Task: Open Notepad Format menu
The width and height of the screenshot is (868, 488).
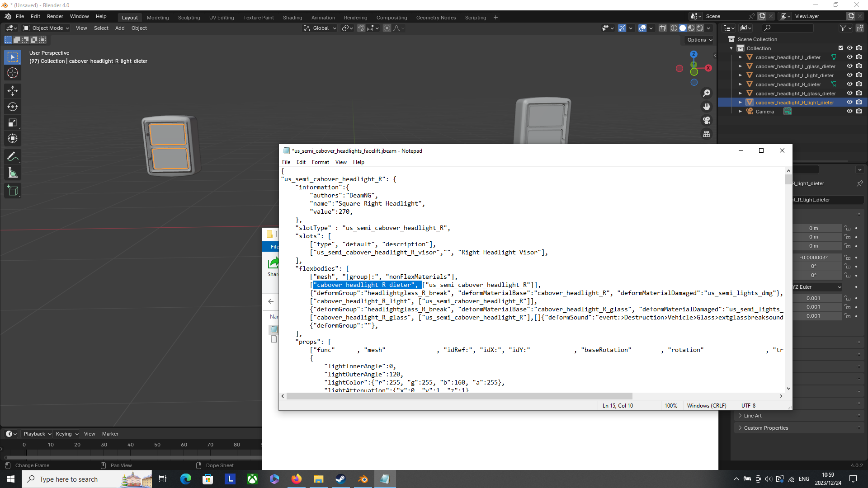Action: click(x=320, y=162)
